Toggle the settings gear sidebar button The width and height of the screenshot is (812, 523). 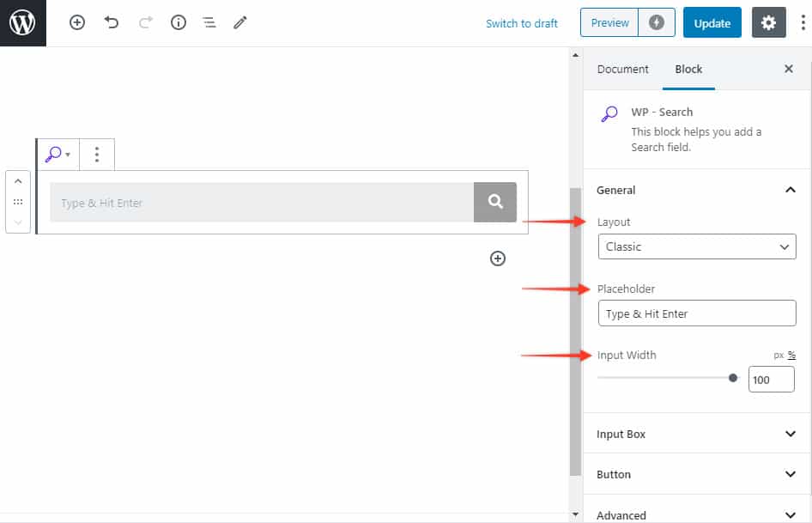pyautogui.click(x=768, y=23)
